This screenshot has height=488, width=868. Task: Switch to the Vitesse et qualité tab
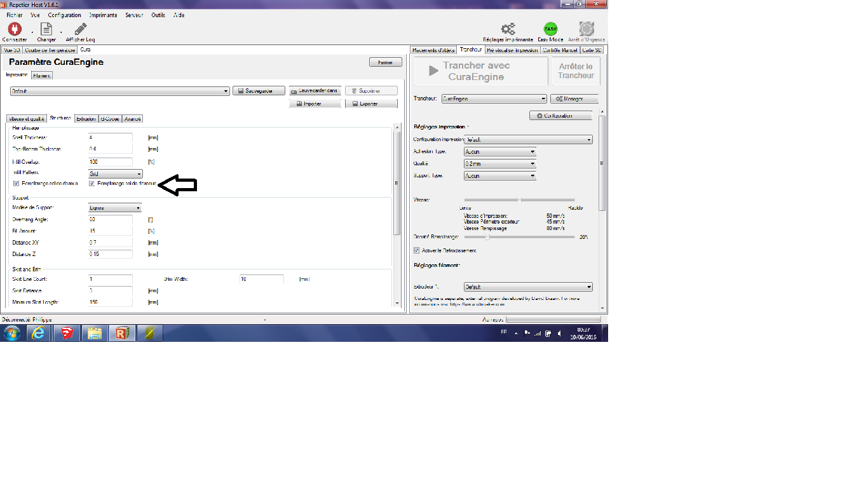27,119
